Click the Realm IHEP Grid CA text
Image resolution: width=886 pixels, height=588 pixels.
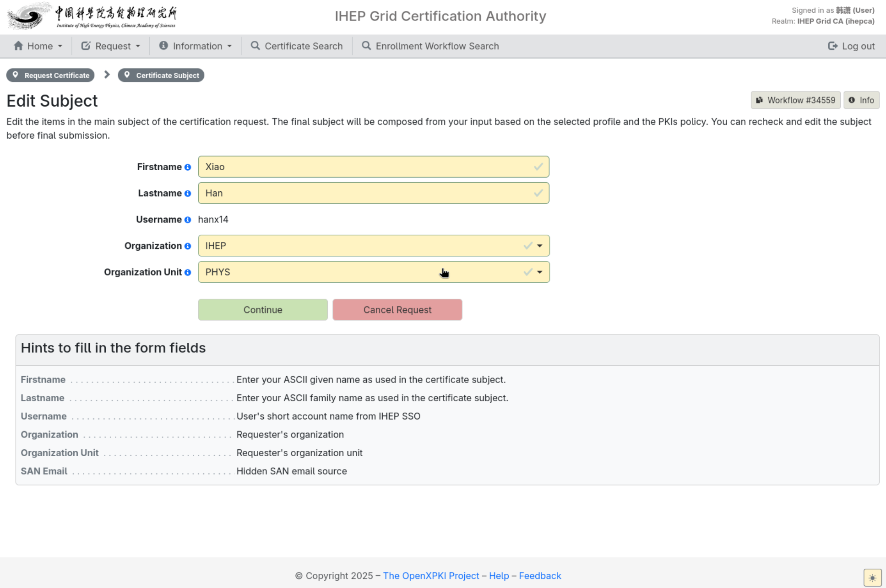click(823, 21)
